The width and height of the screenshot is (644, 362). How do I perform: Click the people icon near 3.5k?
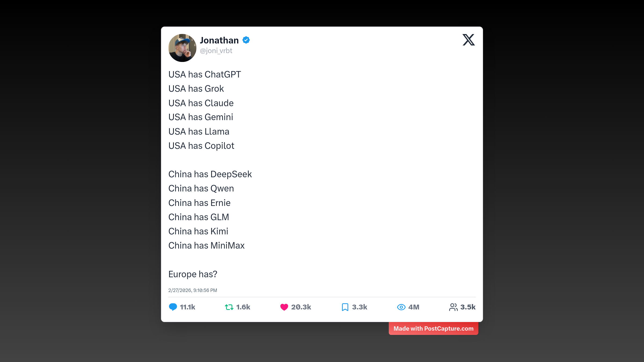click(453, 307)
